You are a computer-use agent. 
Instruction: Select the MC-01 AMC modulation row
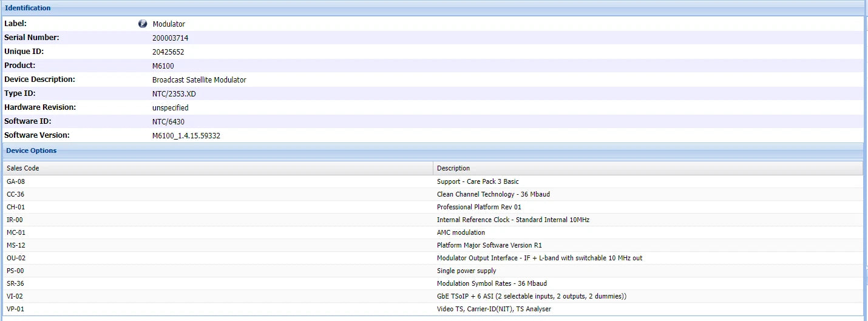[433, 232]
